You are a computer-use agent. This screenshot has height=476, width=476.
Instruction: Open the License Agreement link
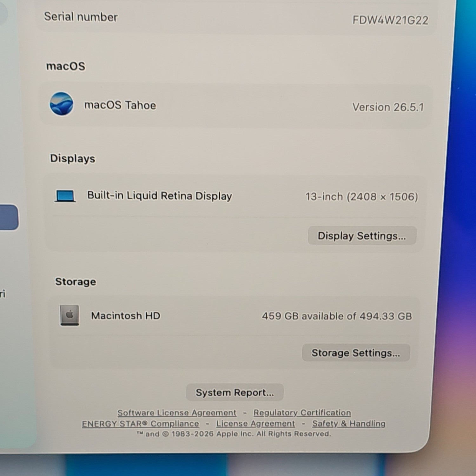(x=255, y=424)
